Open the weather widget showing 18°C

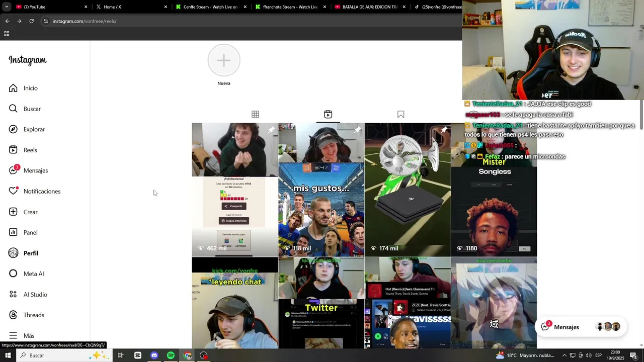(525, 355)
